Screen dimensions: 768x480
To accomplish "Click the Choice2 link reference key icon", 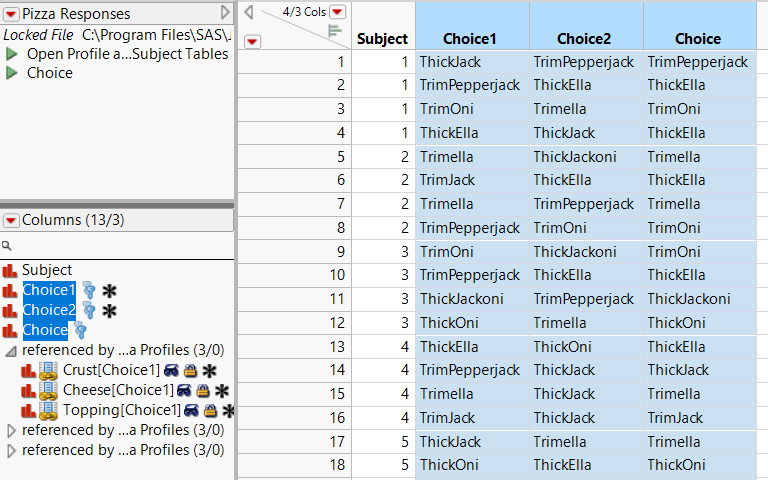I will coord(89,311).
